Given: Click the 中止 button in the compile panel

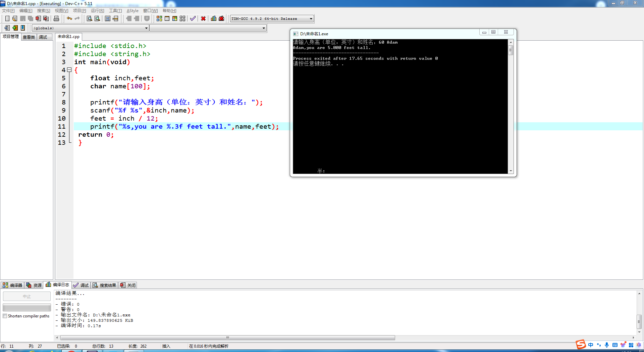Looking at the screenshot, I should click(26, 296).
